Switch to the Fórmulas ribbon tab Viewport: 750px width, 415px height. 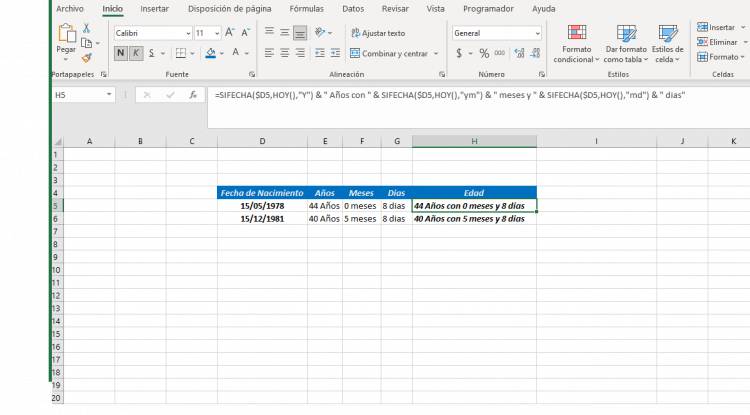point(306,8)
